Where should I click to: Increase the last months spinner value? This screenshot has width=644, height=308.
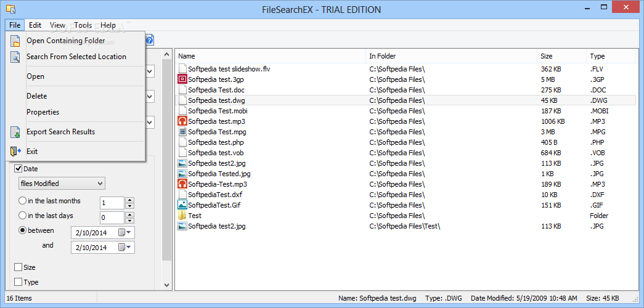point(130,200)
